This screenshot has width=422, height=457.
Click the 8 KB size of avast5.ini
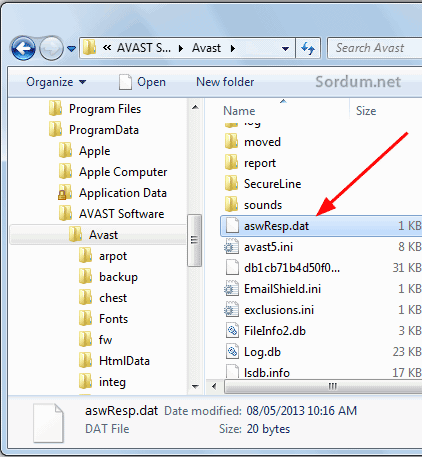pos(409,247)
